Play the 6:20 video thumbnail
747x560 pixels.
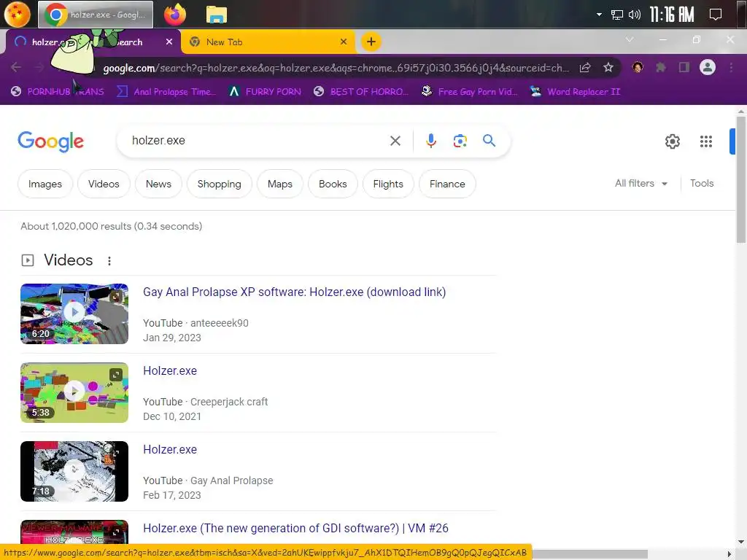74,314
